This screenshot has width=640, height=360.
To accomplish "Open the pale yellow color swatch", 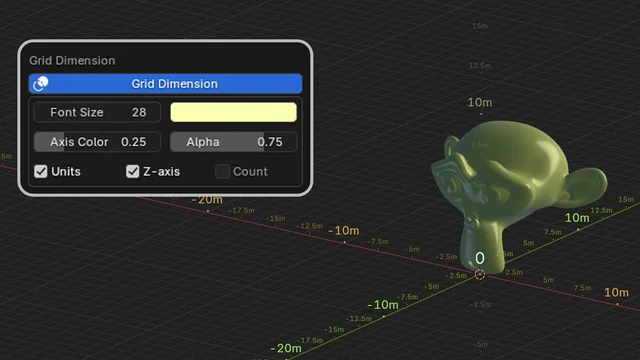I will point(233,112).
